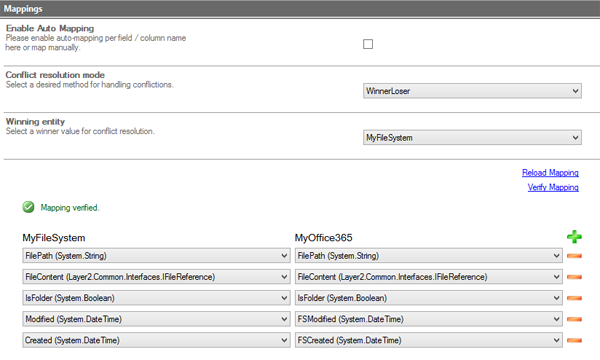Click the green Mapping verified checkmark icon
Image resolution: width=600 pixels, height=360 pixels.
point(28,207)
